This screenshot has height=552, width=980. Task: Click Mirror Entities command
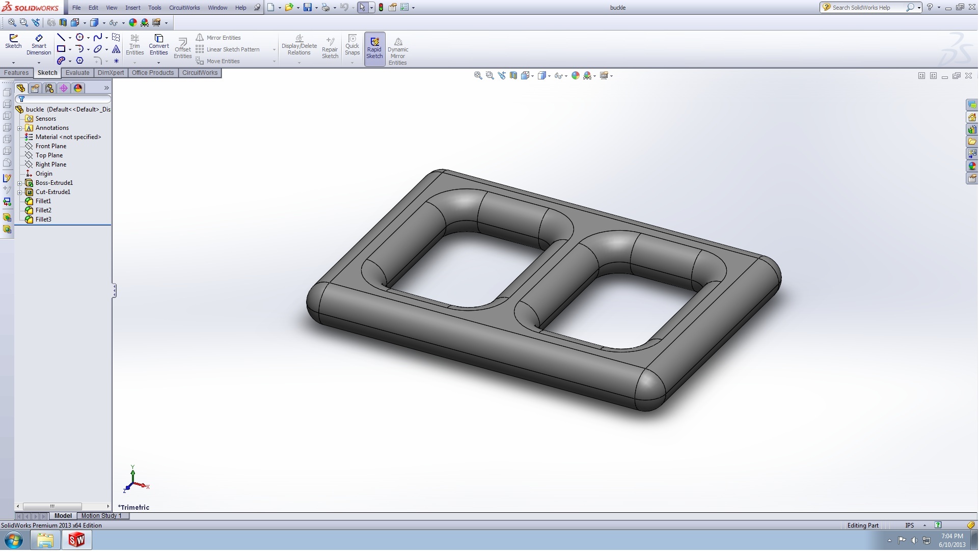pyautogui.click(x=219, y=38)
